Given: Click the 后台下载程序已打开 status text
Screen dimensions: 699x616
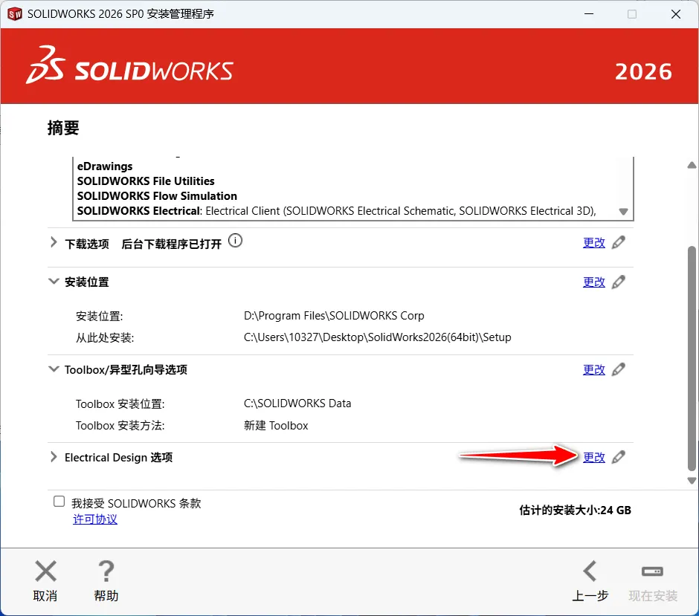Looking at the screenshot, I should point(171,244).
